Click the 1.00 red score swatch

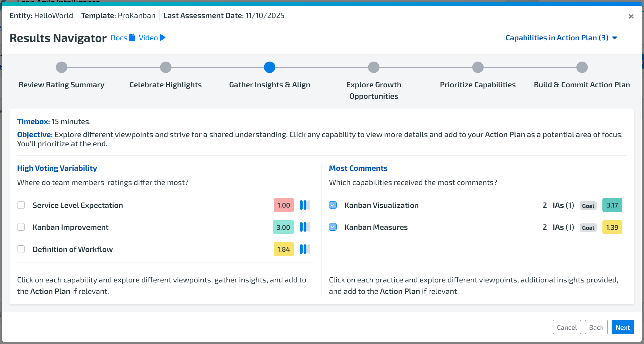click(x=284, y=205)
